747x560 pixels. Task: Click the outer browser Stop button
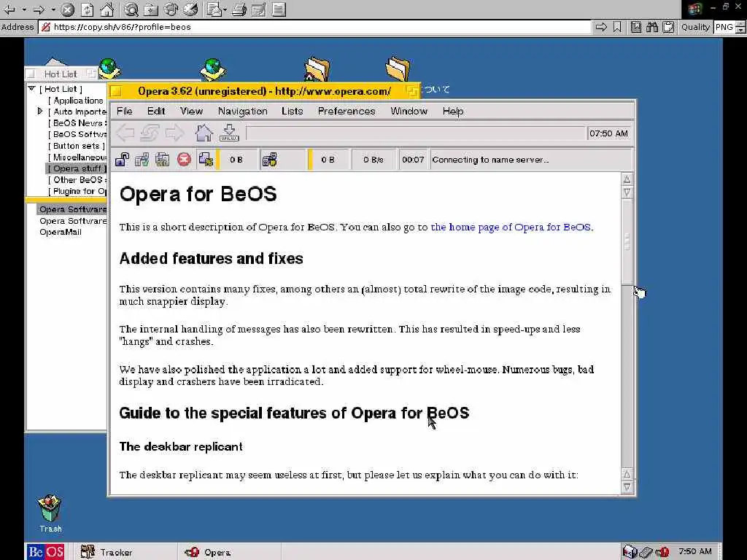(x=68, y=9)
